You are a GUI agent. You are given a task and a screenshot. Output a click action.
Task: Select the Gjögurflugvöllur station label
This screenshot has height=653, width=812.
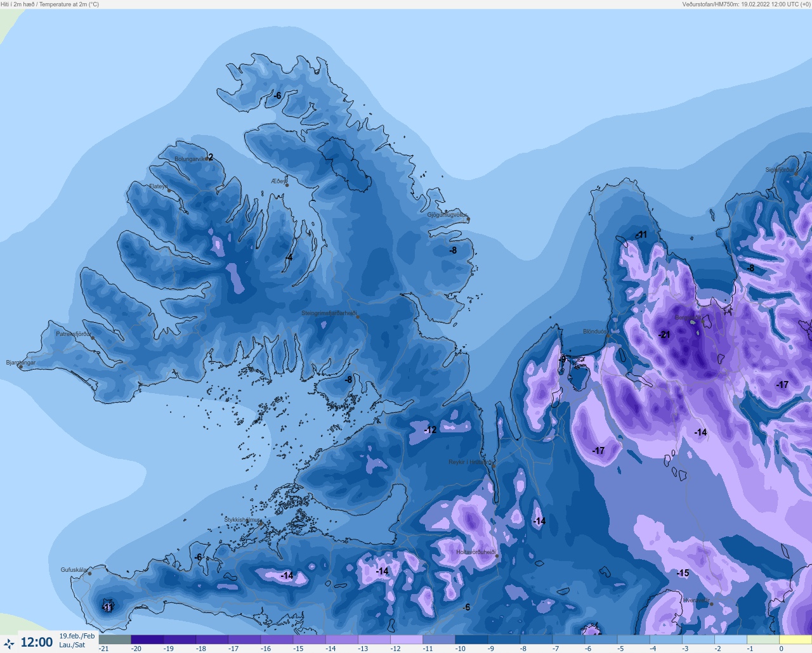[x=447, y=215]
